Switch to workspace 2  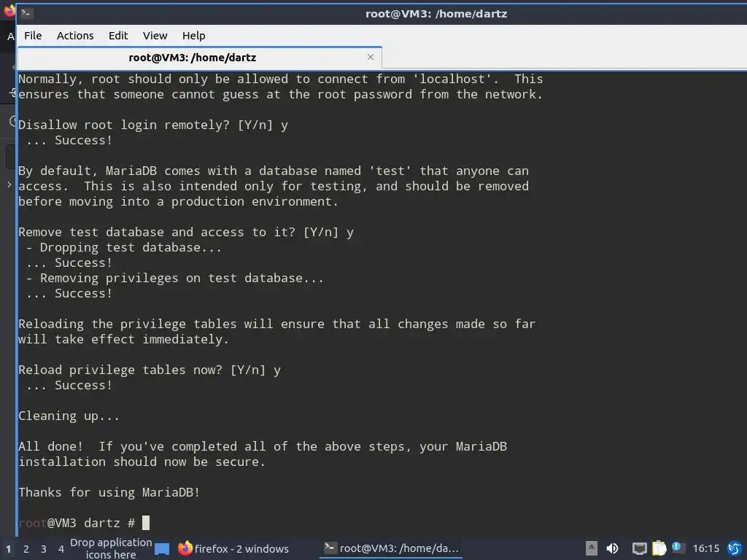tap(26, 549)
